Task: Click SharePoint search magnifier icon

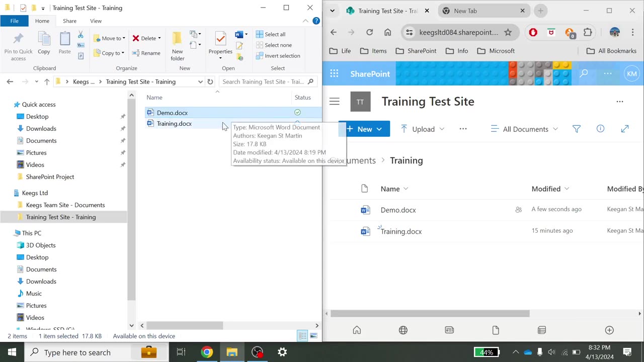Action: click(x=584, y=73)
